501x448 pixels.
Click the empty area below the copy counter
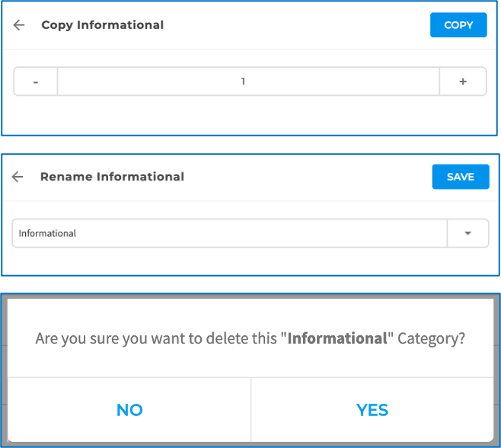pos(250,116)
